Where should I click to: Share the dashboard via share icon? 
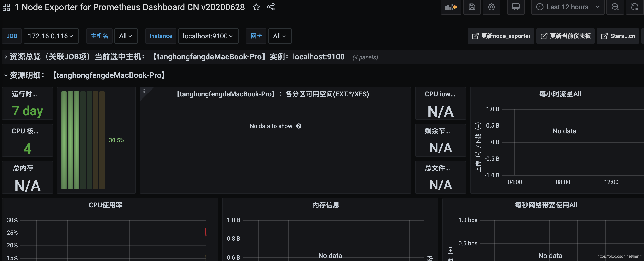[x=271, y=7]
